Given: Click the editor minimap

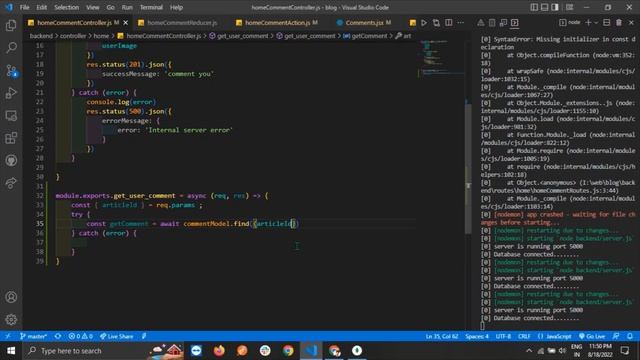Looking at the screenshot, I should (x=440, y=57).
